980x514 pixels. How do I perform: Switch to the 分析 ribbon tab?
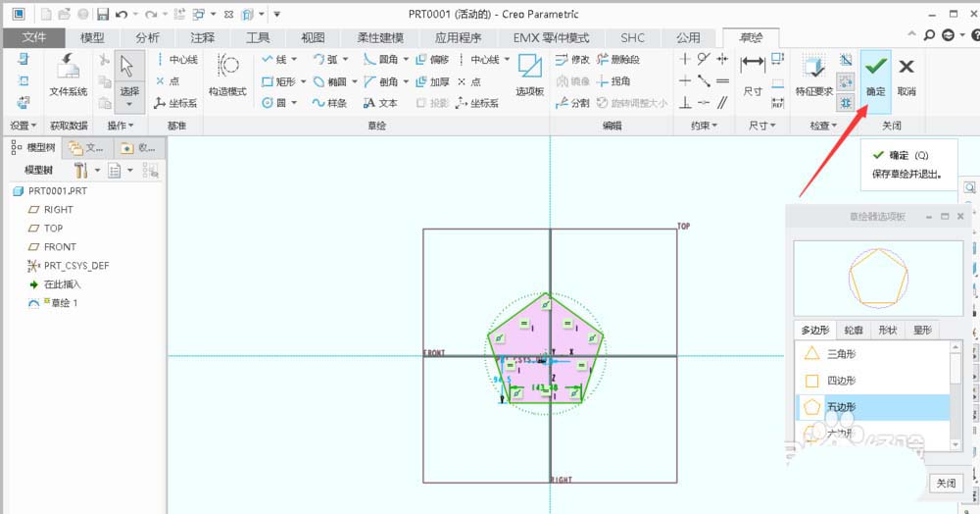(x=148, y=37)
